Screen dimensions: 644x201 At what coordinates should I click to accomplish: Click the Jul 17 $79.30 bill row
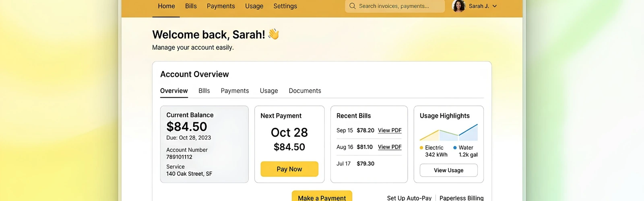click(x=369, y=164)
